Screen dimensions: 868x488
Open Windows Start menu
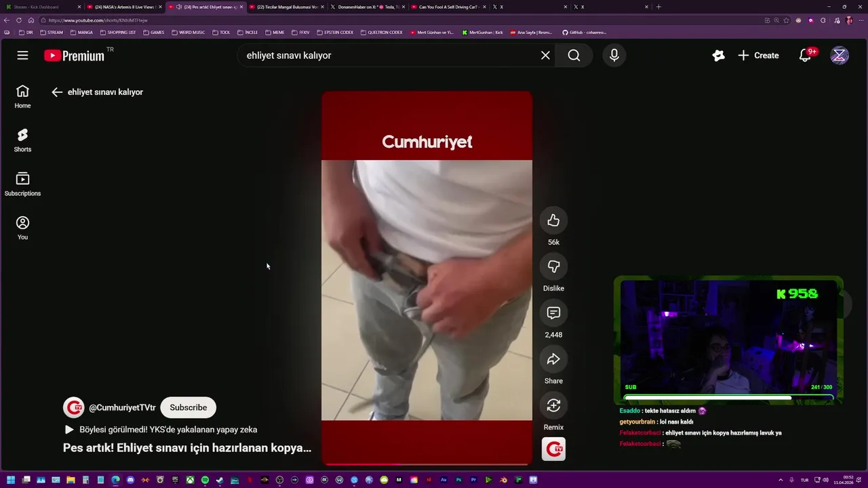(x=11, y=481)
